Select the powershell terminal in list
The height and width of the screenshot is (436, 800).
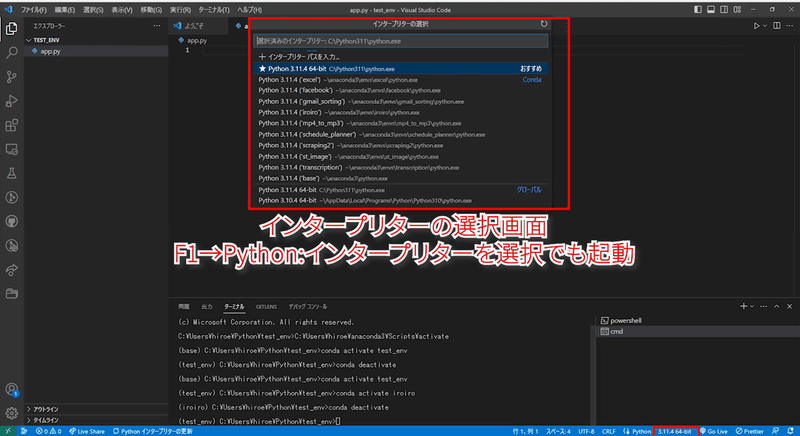(696, 320)
